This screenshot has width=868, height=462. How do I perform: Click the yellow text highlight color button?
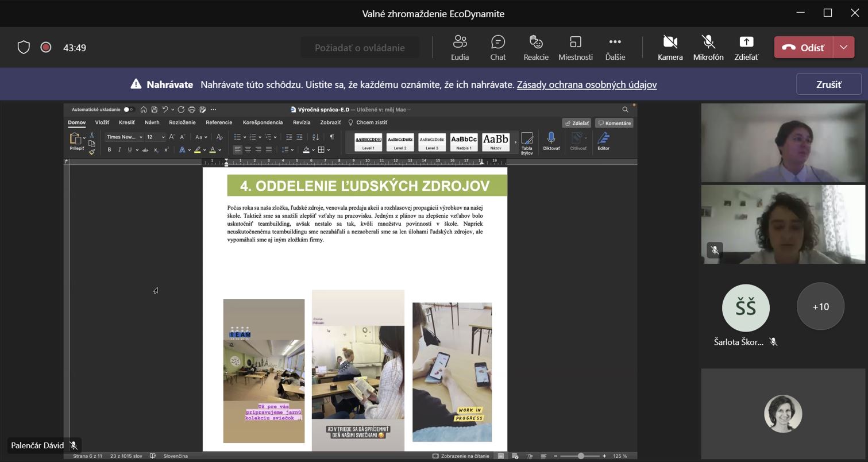coord(197,149)
